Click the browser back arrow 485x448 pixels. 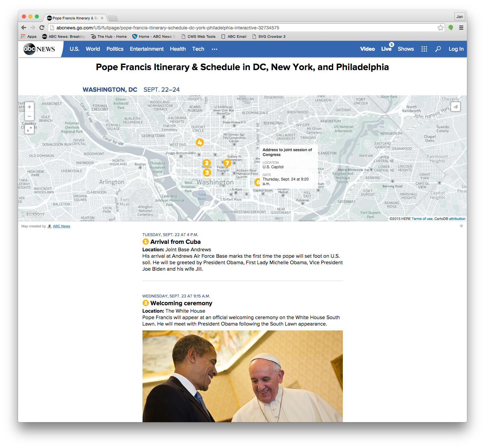pyautogui.click(x=24, y=28)
